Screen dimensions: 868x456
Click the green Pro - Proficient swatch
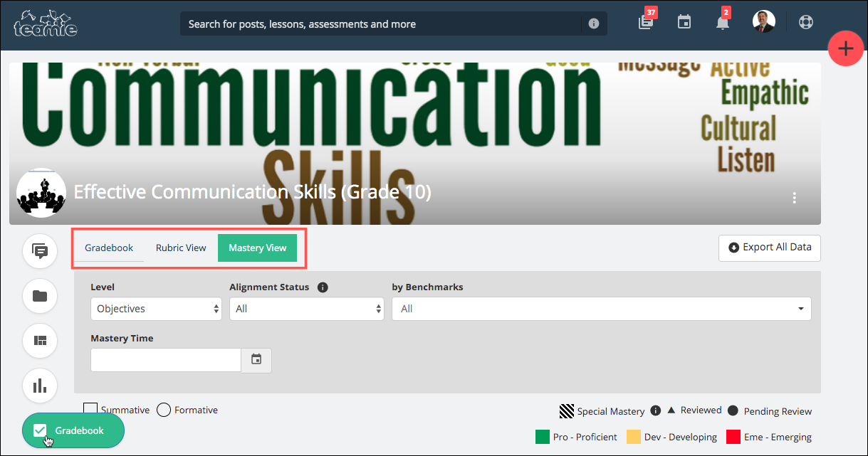coord(543,437)
